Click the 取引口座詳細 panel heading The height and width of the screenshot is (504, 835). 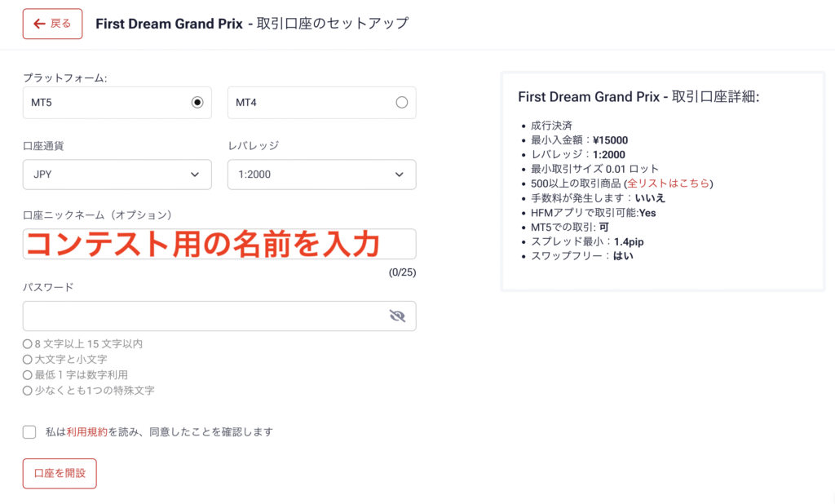click(638, 97)
